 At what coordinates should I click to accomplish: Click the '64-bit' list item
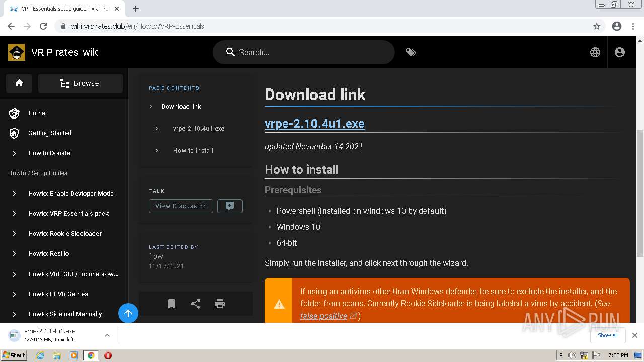pos(287,243)
